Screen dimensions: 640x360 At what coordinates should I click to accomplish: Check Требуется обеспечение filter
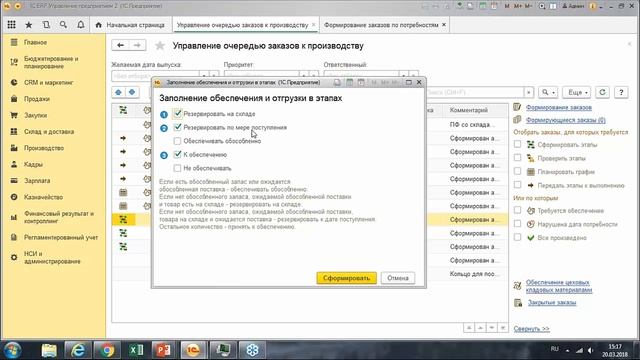pyautogui.click(x=518, y=210)
